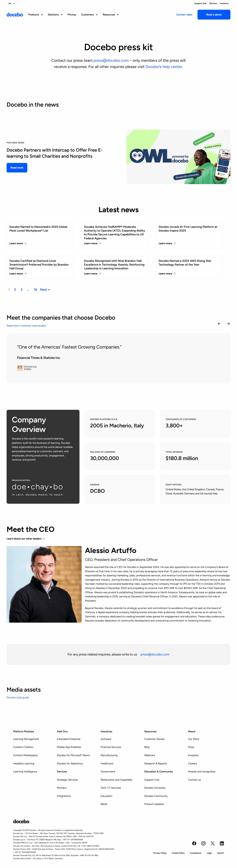
Task: Click arrow next to 'Learn about our other leaders'
Action: [44, 539]
